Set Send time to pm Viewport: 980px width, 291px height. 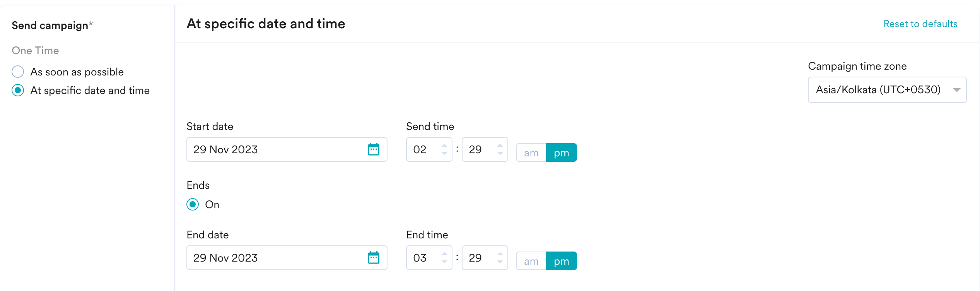click(561, 153)
